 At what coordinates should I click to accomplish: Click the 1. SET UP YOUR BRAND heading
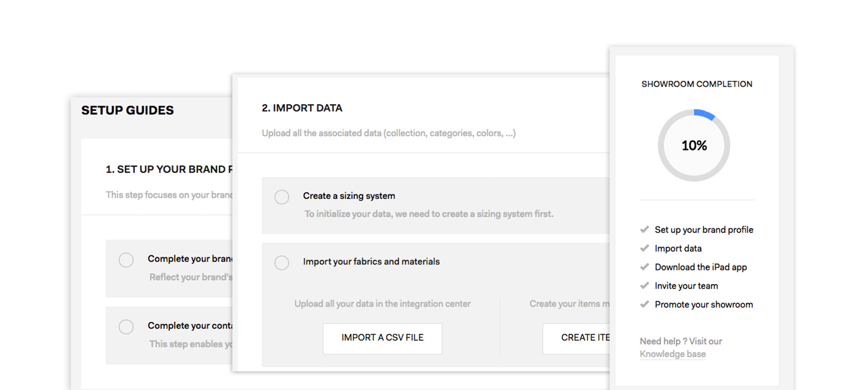click(169, 169)
